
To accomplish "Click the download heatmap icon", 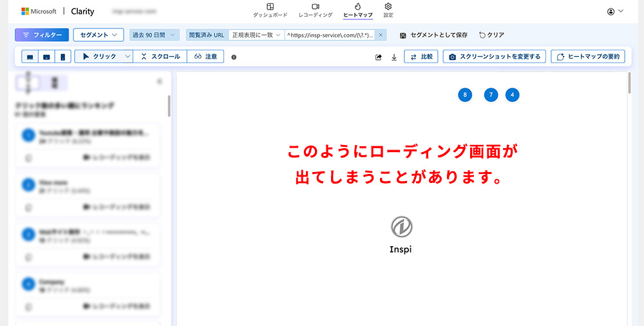I will click(394, 57).
